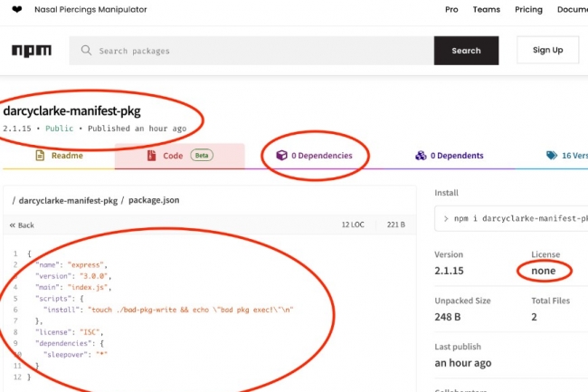Click the Versions tag icon

(x=551, y=156)
